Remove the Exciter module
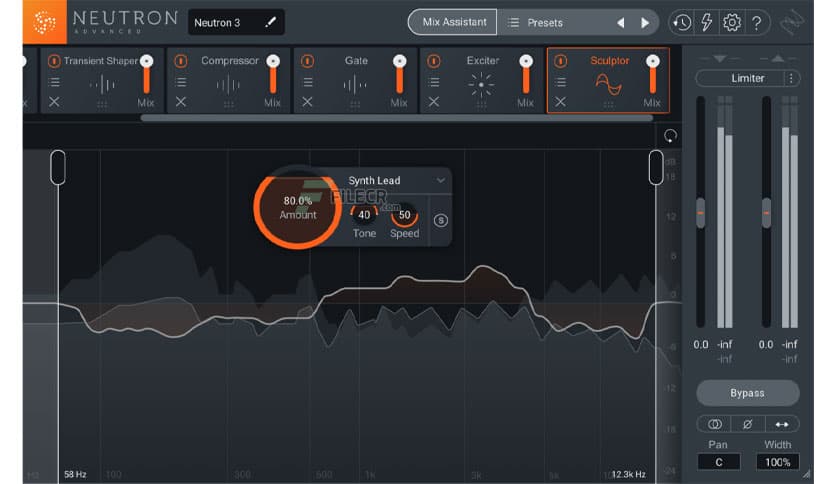Image resolution: width=836 pixels, height=484 pixels. [x=434, y=102]
